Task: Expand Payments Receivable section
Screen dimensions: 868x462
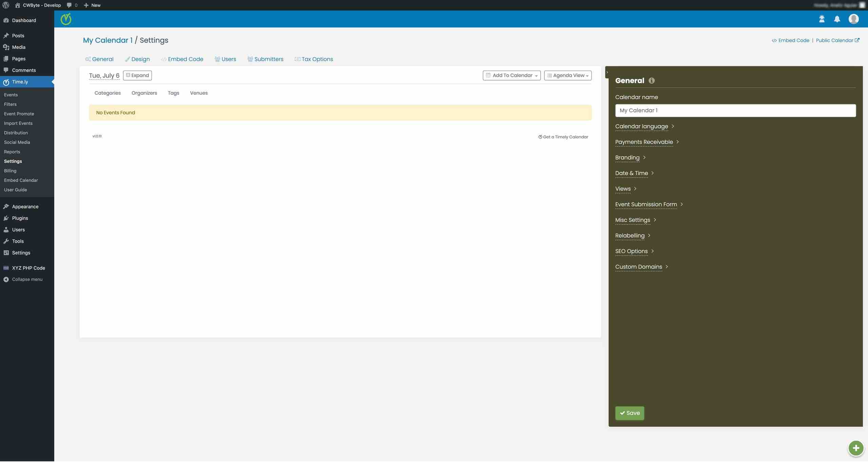Action: [x=647, y=142]
